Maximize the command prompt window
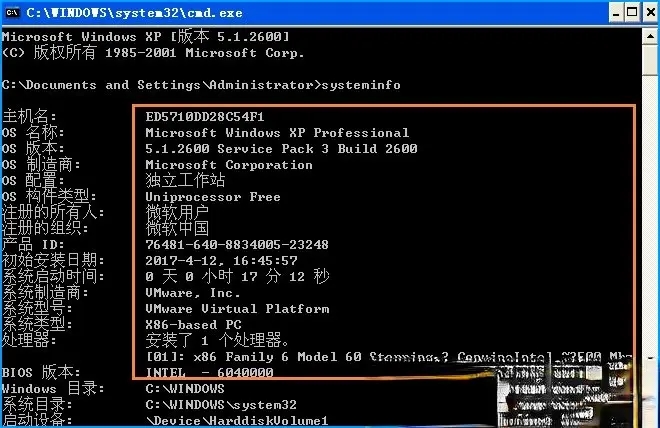 [x=632, y=13]
